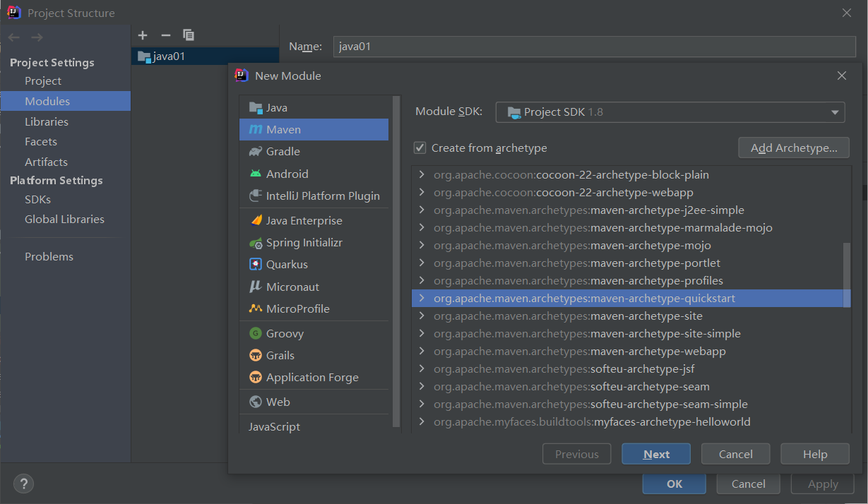
Task: Close the New Module dialog
Action: (841, 76)
